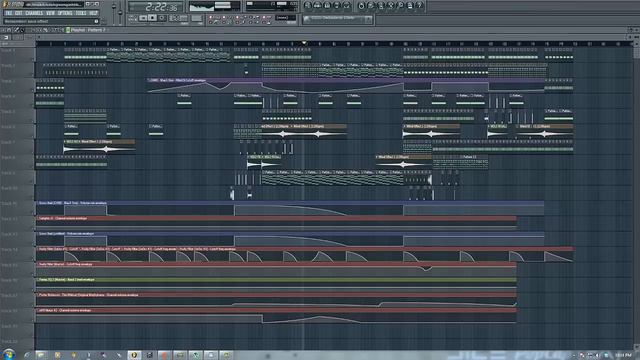
Task: Select the Track 20 label
Action: (9, 341)
